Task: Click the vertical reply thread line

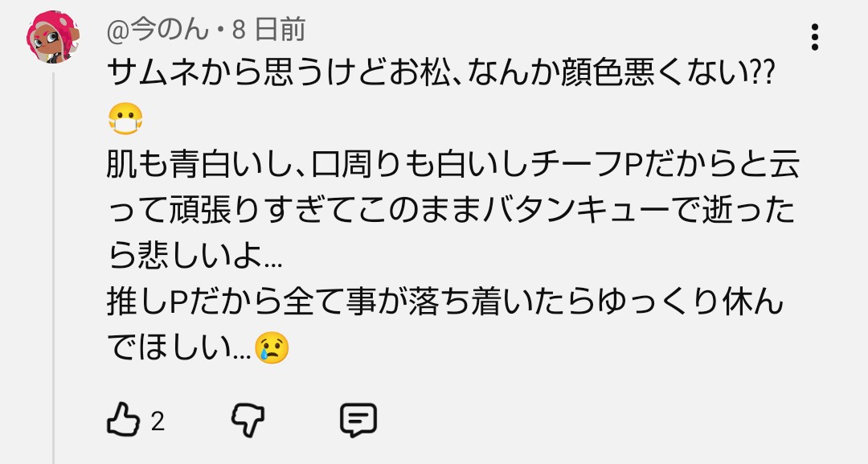Action: [x=54, y=268]
